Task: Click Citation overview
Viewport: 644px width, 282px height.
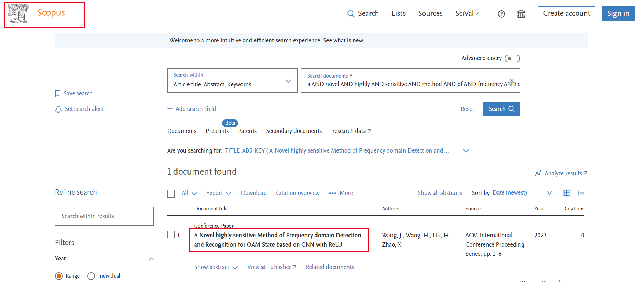Action: pos(298,193)
